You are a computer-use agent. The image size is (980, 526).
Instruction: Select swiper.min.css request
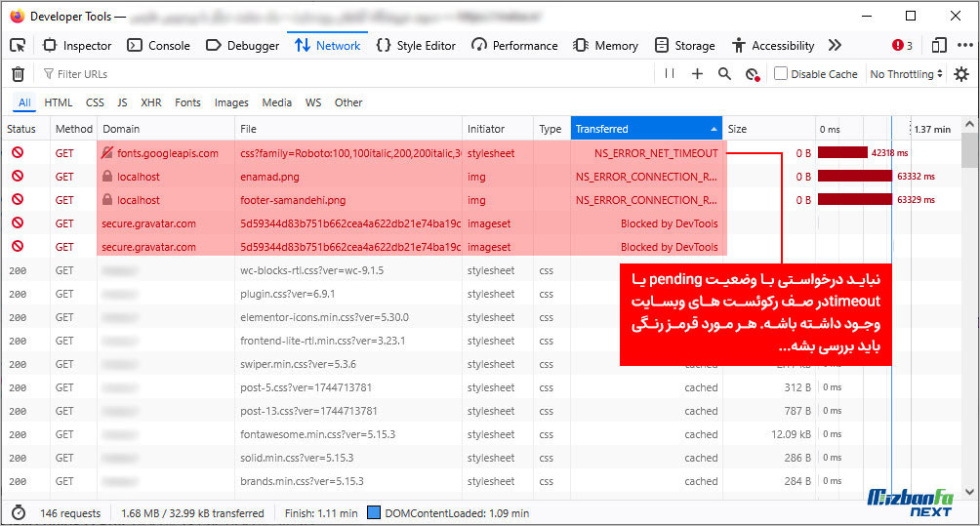[x=481, y=364]
